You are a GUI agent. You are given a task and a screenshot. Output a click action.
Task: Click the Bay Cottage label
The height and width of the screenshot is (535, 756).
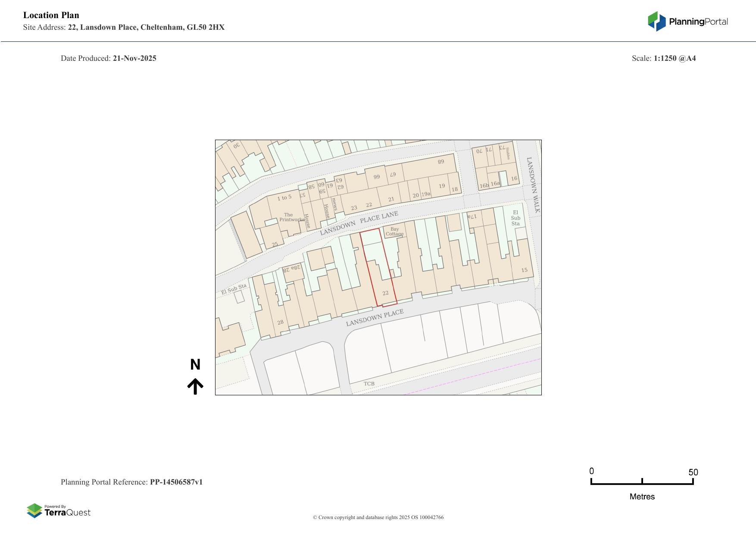(394, 231)
